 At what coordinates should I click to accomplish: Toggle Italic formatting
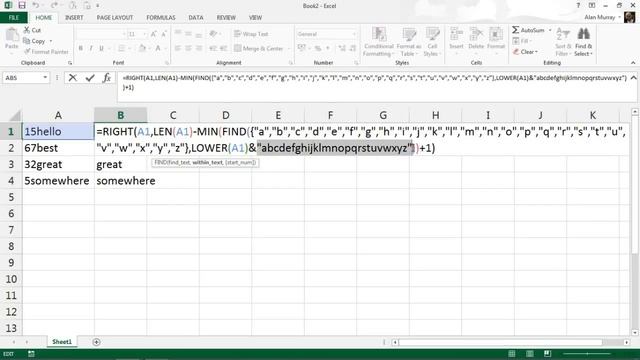coord(91,48)
